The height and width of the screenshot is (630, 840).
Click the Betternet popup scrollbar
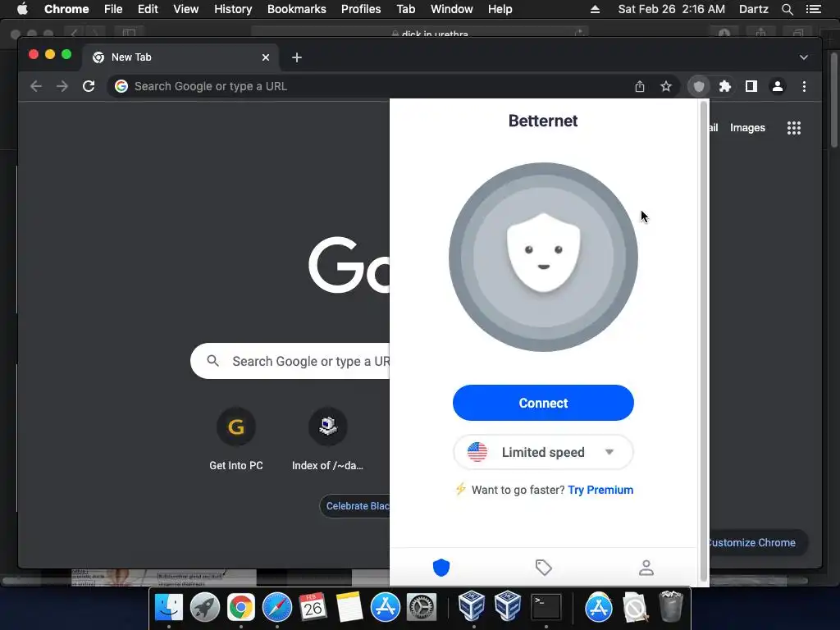pyautogui.click(x=703, y=342)
